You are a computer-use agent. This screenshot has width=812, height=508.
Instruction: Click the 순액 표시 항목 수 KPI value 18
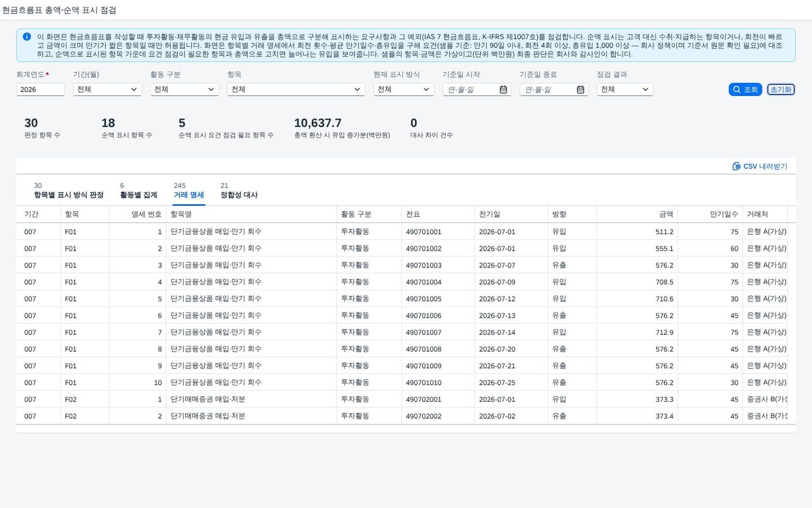108,123
